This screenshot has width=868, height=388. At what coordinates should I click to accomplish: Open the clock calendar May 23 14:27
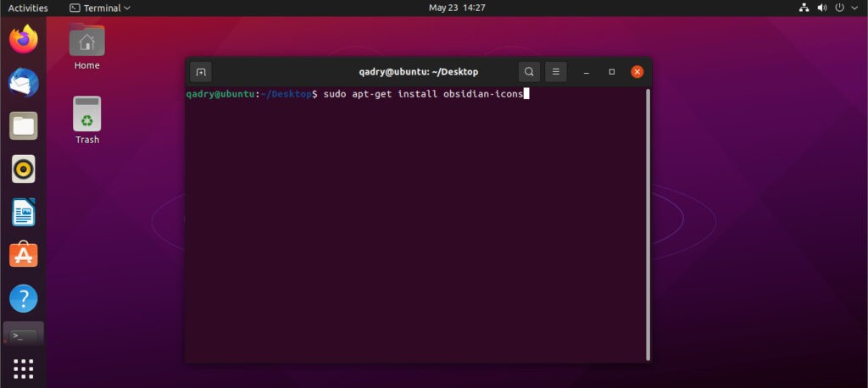tap(457, 8)
